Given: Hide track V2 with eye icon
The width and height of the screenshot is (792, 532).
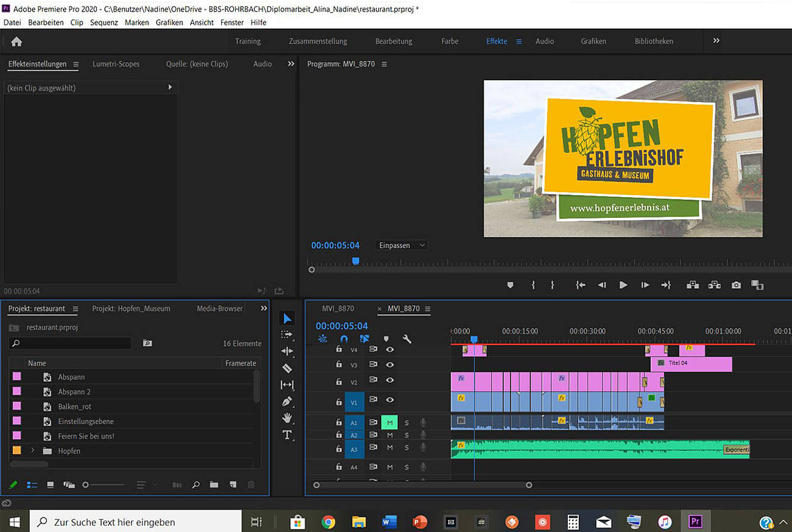Looking at the screenshot, I should [389, 380].
